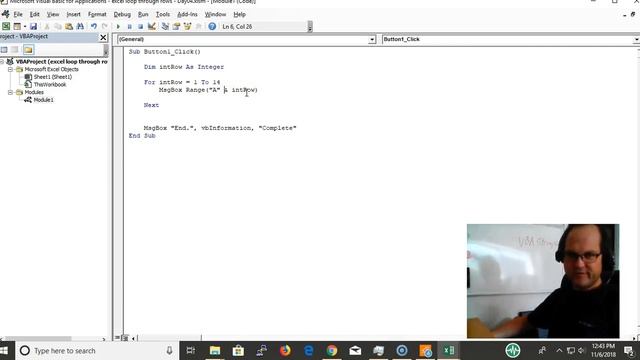Open Task View on the taskbar
This screenshot has width=640, height=360.
tap(191, 351)
